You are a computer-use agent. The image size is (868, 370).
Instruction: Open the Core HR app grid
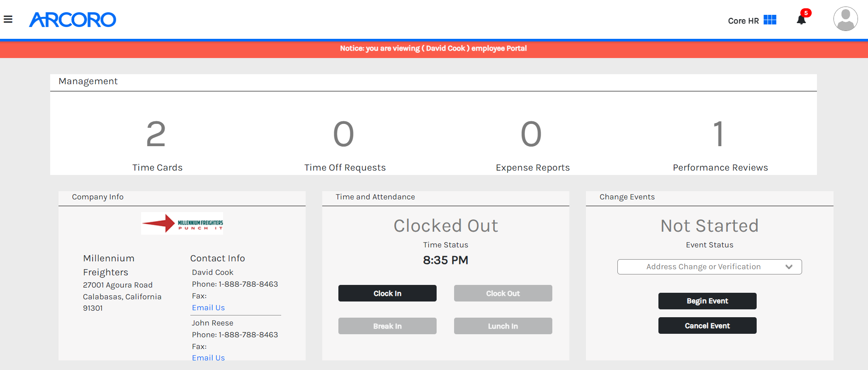(770, 20)
